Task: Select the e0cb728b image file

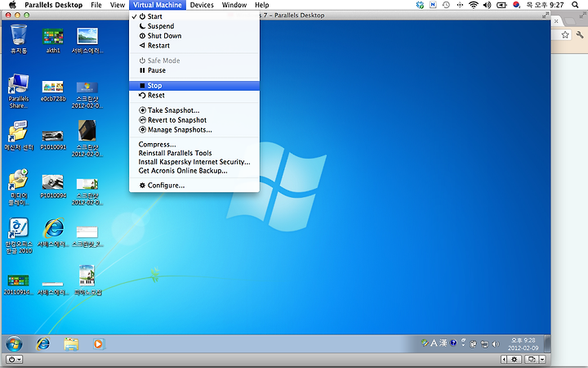Action: [x=53, y=92]
